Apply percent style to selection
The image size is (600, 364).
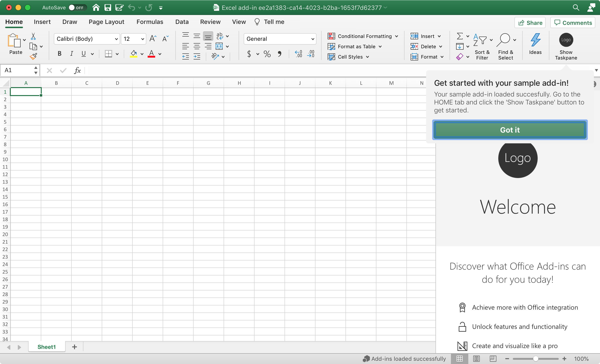[x=267, y=54]
